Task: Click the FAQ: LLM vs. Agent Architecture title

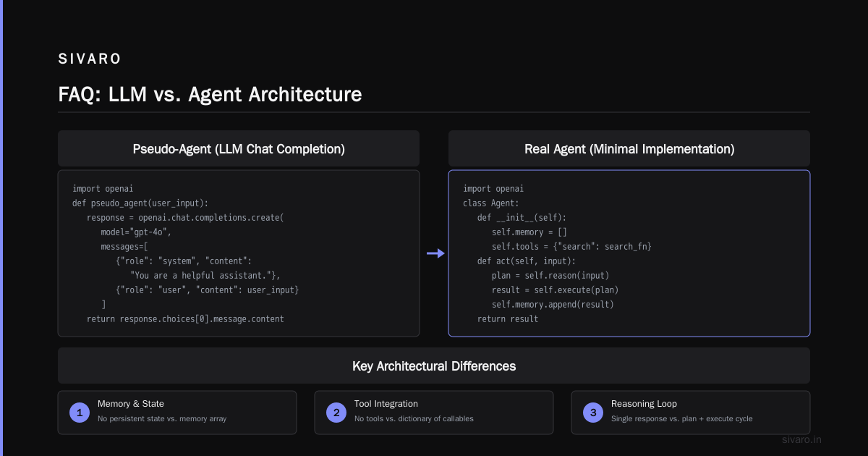Action: (x=210, y=94)
